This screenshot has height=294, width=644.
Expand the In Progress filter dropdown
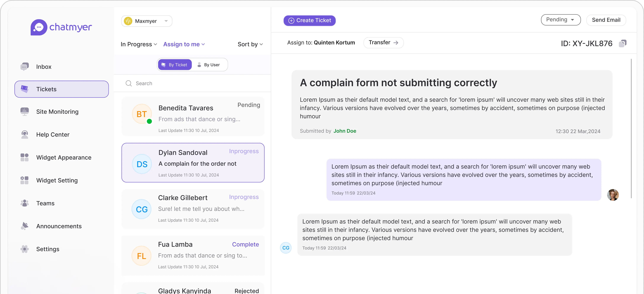coord(139,44)
